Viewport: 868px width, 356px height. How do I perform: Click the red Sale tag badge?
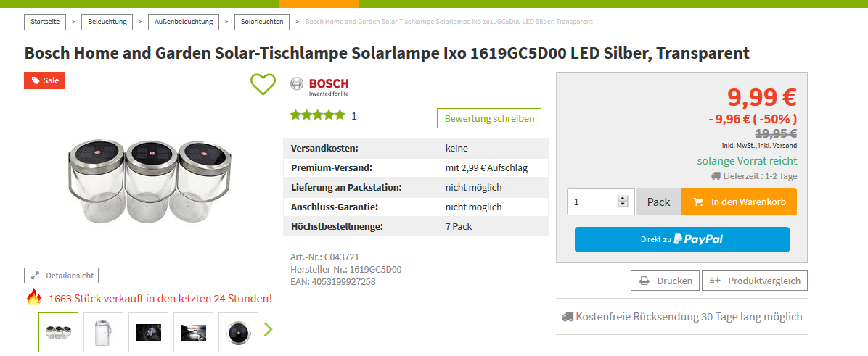pyautogui.click(x=44, y=80)
